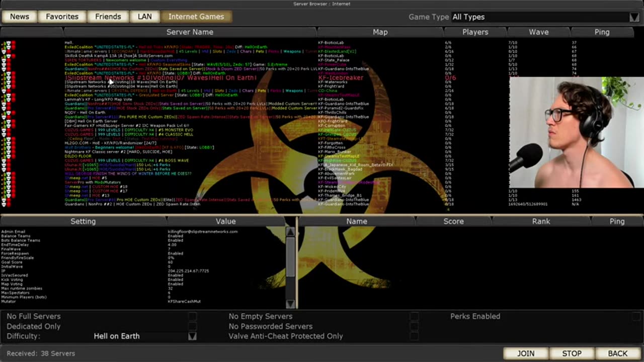Click the BACK button
The image size is (644, 362).
(x=617, y=353)
